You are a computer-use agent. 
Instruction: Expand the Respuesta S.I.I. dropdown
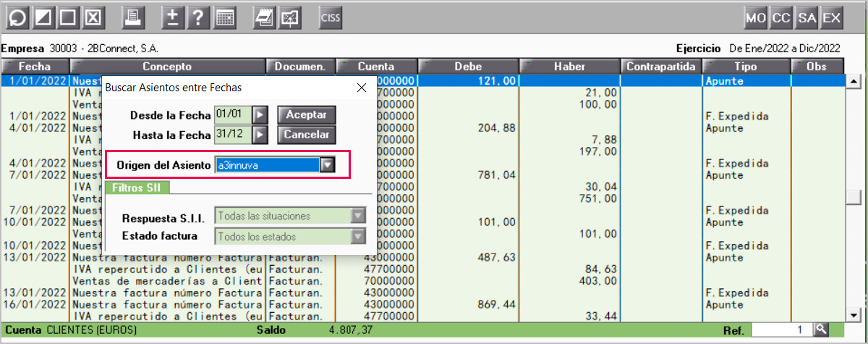coord(357,216)
